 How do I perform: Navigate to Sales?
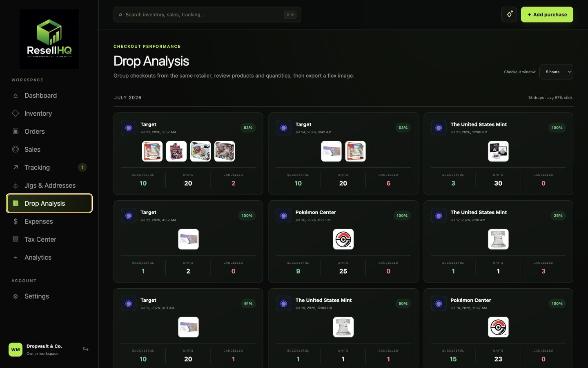pos(49,149)
